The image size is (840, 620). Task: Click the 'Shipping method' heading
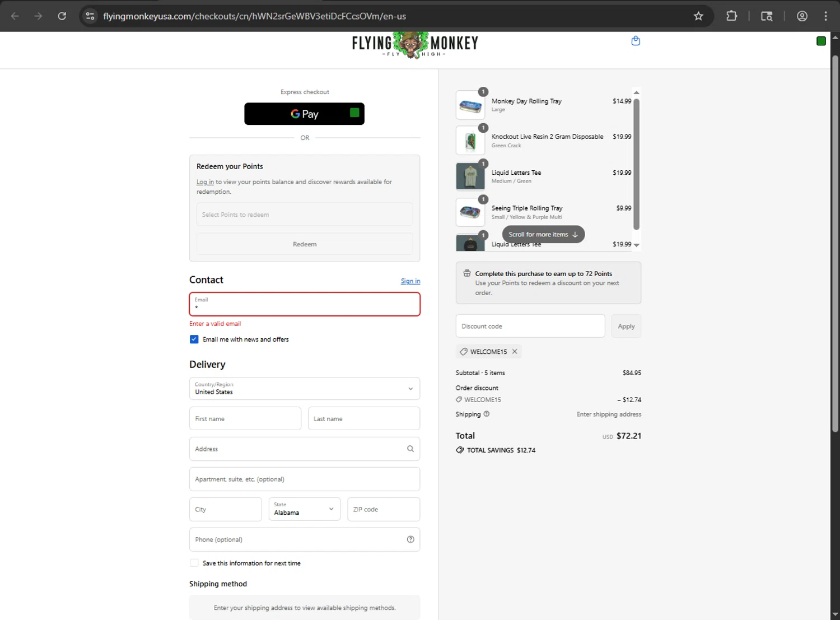pyautogui.click(x=218, y=584)
